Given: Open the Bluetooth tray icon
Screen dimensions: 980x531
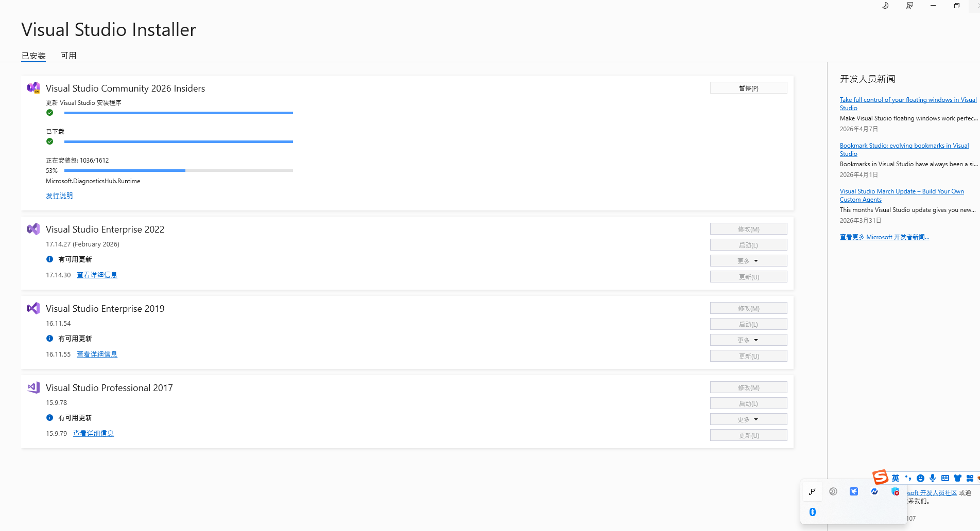Looking at the screenshot, I should point(813,512).
